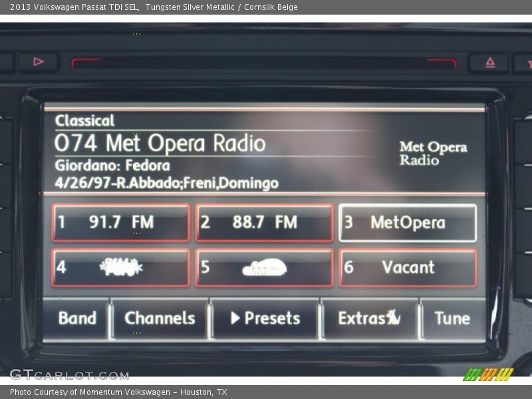Viewport: 532px width, 399px height.
Task: Select preset 3 MetOpera station
Action: point(408,223)
